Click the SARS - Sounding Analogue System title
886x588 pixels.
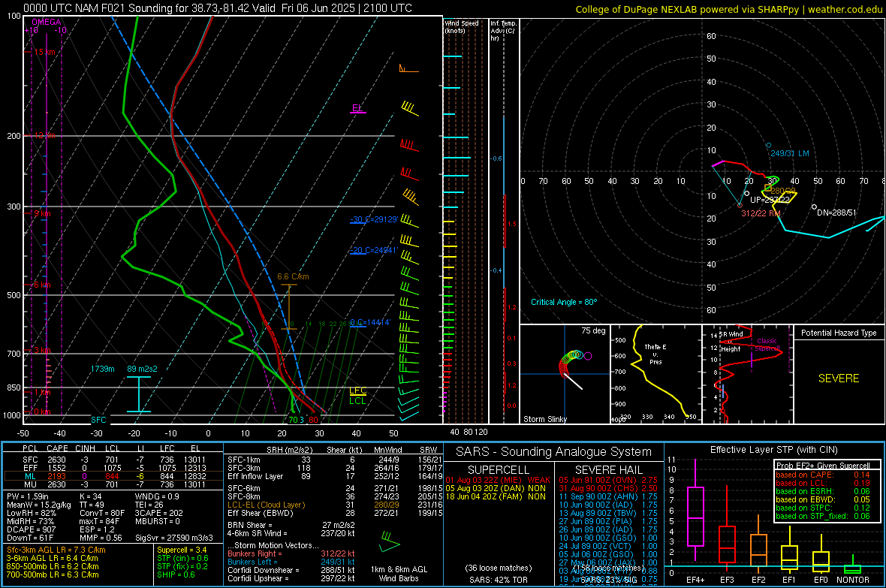554,452
